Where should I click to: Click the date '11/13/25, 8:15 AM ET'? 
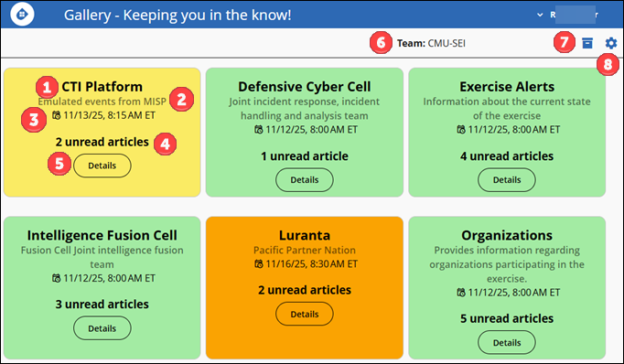point(110,115)
